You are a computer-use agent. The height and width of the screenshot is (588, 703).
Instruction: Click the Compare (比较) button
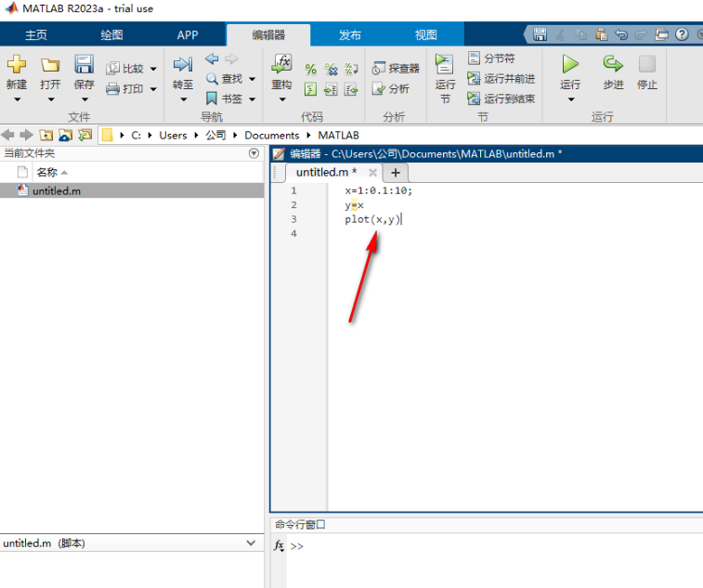125,69
